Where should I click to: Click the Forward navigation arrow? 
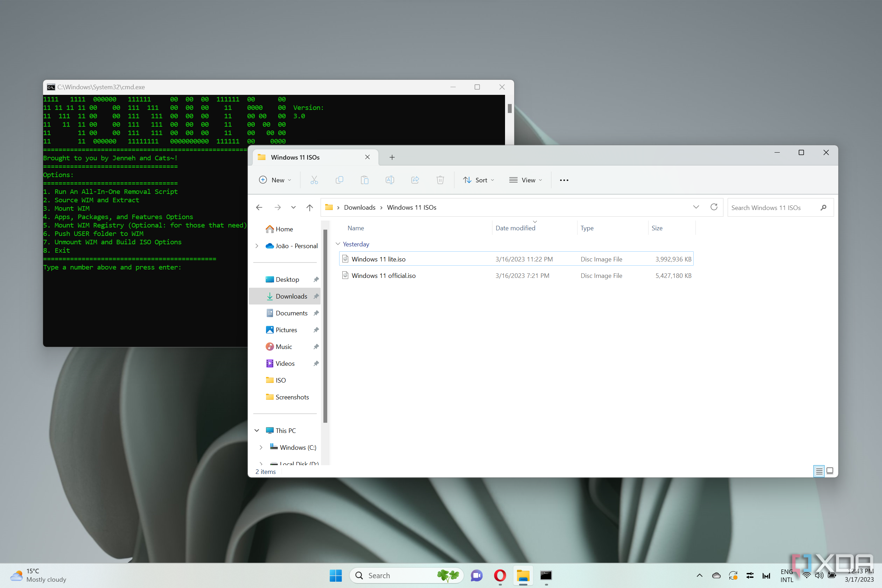pos(276,207)
